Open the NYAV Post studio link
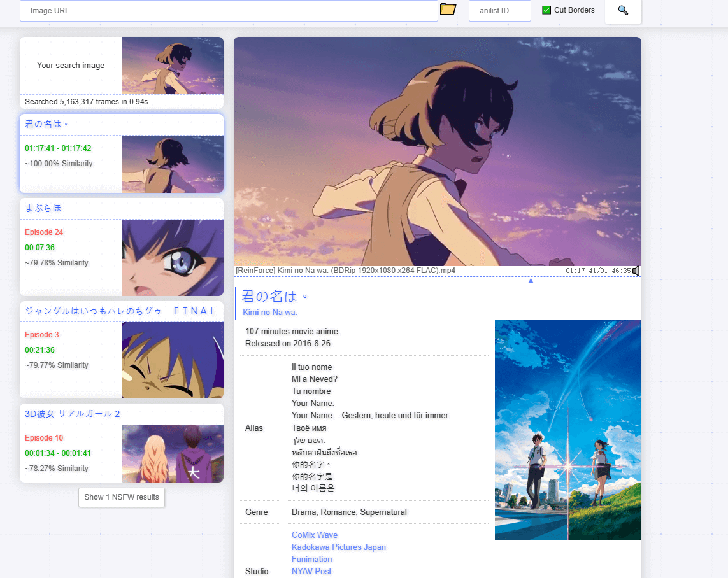This screenshot has height=578, width=728. click(311, 571)
